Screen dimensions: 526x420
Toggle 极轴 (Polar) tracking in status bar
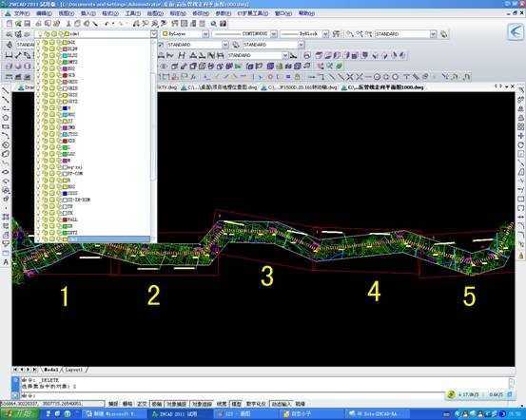[156, 404]
